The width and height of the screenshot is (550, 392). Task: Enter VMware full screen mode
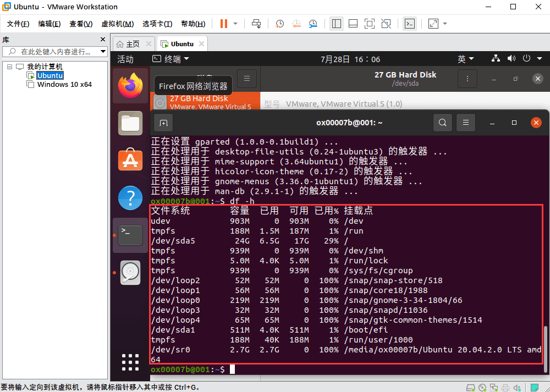click(370, 24)
